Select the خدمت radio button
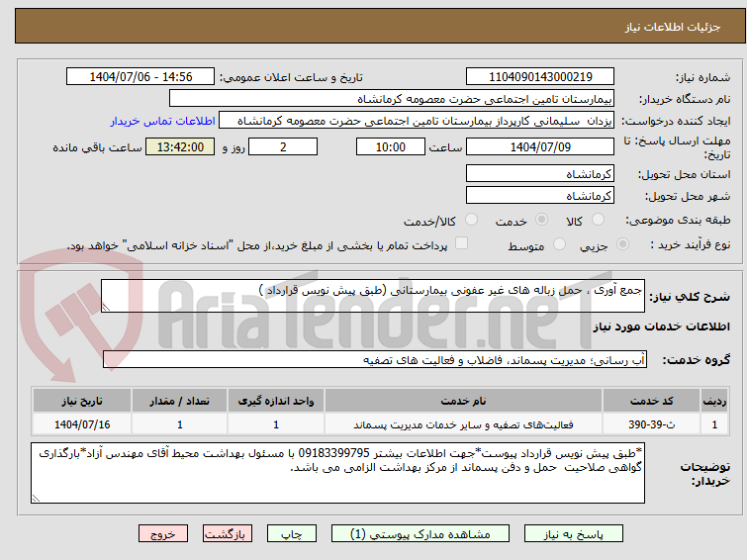 pyautogui.click(x=541, y=220)
